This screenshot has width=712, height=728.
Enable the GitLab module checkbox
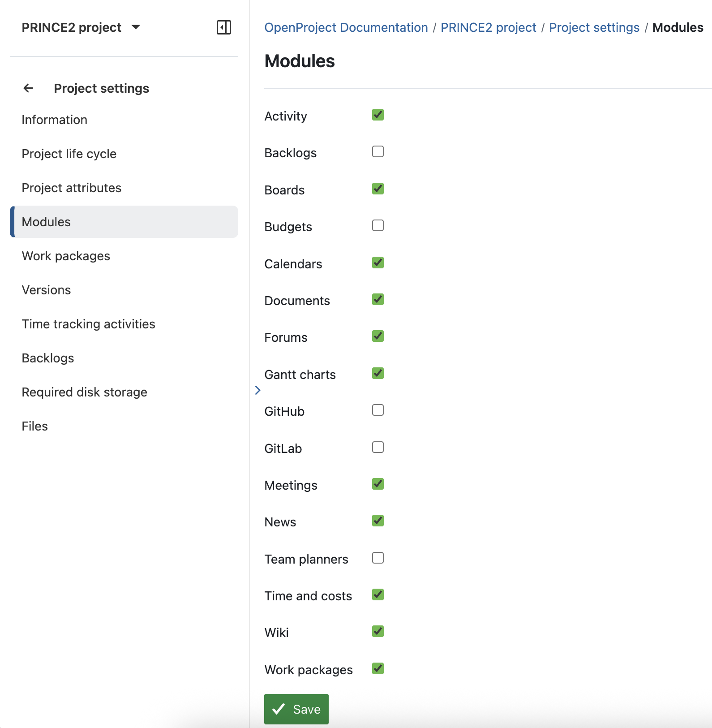[377, 447]
